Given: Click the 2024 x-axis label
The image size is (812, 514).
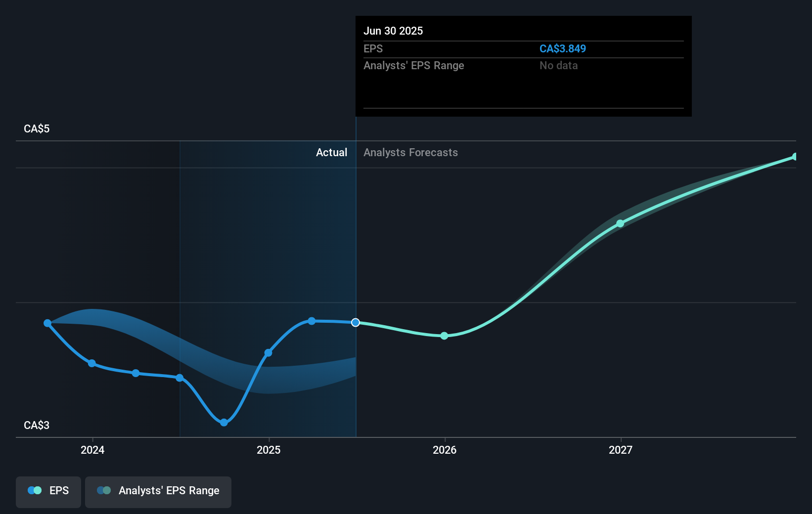Looking at the screenshot, I should (x=92, y=450).
